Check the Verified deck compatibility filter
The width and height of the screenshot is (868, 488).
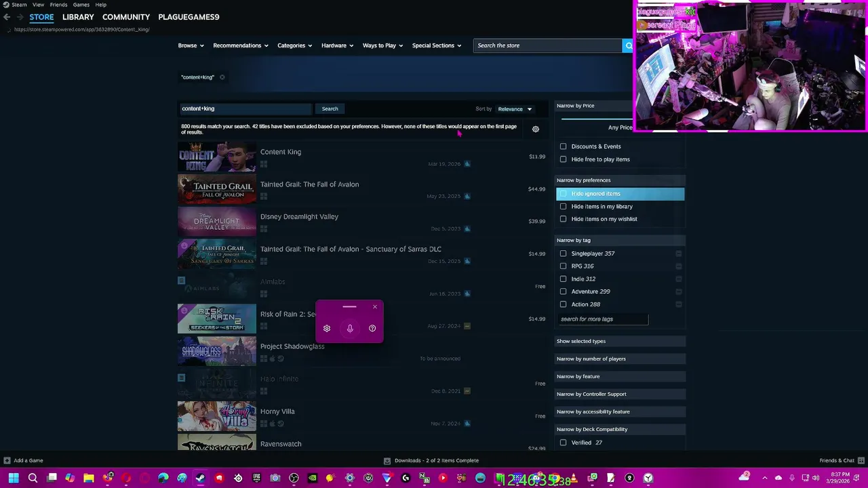point(563,443)
